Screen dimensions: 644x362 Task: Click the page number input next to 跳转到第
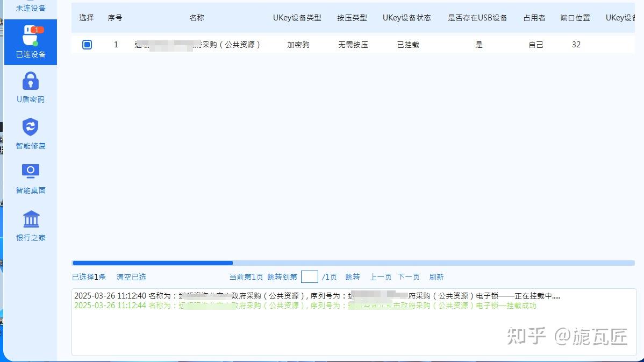pyautogui.click(x=310, y=276)
